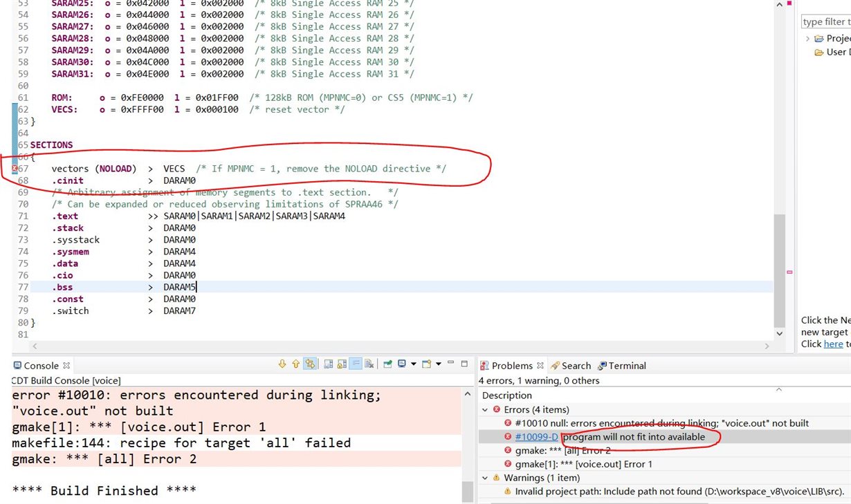Click the '.bss' section name on line 77

[x=62, y=287]
